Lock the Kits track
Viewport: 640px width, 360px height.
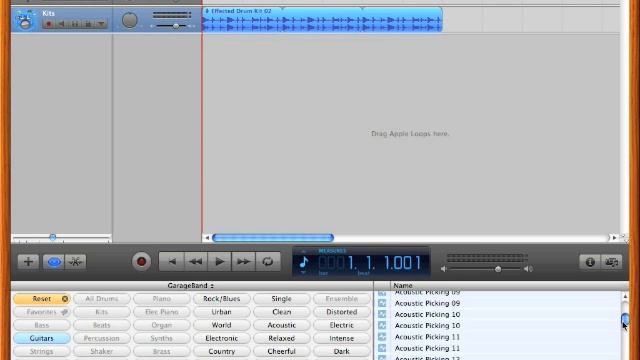88,24
